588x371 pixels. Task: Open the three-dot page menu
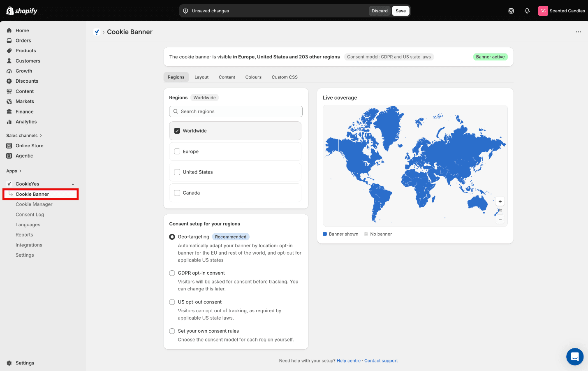[579, 32]
